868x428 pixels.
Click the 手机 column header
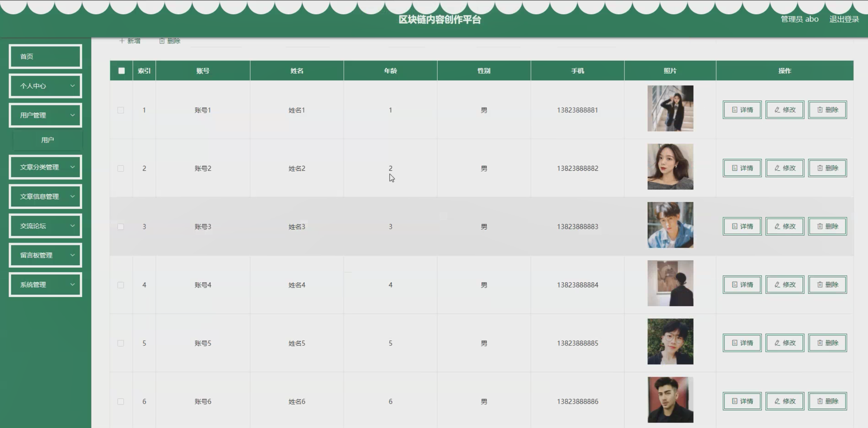tap(578, 71)
